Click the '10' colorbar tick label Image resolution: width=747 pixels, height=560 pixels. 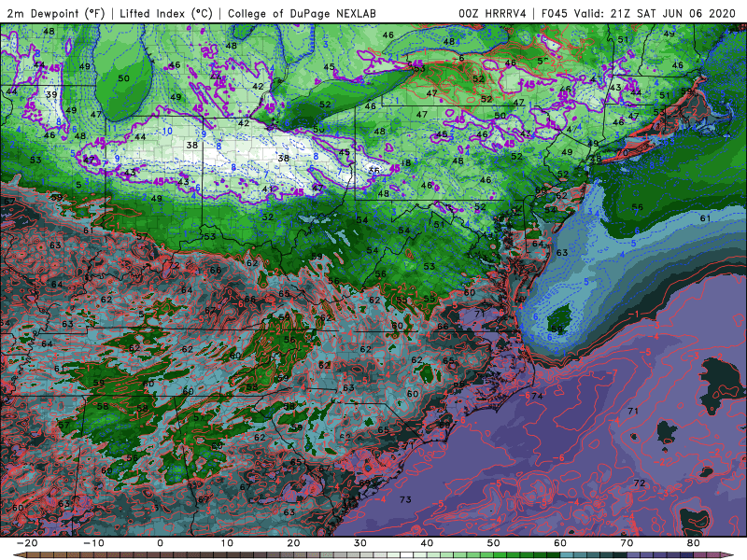click(227, 543)
